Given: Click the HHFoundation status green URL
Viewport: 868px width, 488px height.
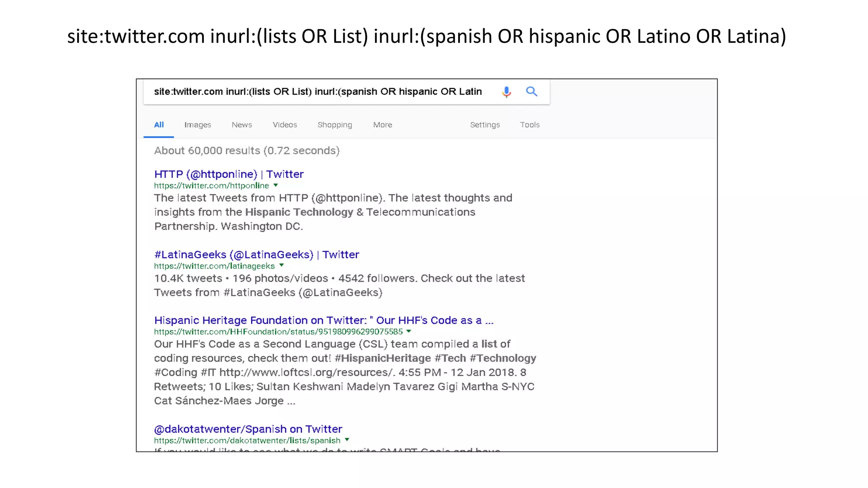Looking at the screenshot, I should point(278,332).
